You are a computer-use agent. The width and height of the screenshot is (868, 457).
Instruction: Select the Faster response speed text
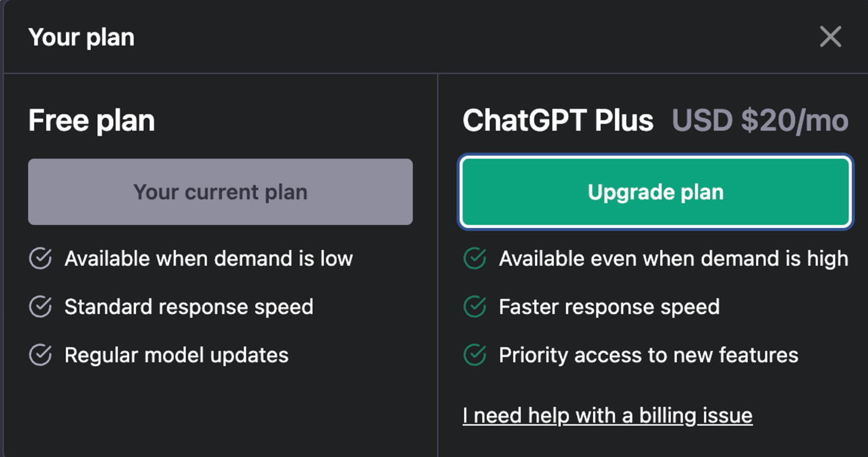click(x=609, y=307)
